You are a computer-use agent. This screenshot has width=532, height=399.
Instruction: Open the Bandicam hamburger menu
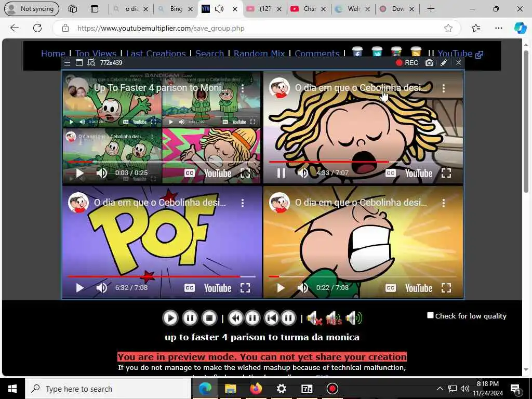(67, 63)
